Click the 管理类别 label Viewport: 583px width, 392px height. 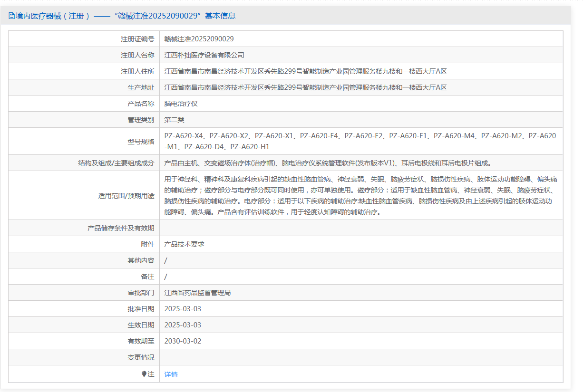(x=141, y=120)
